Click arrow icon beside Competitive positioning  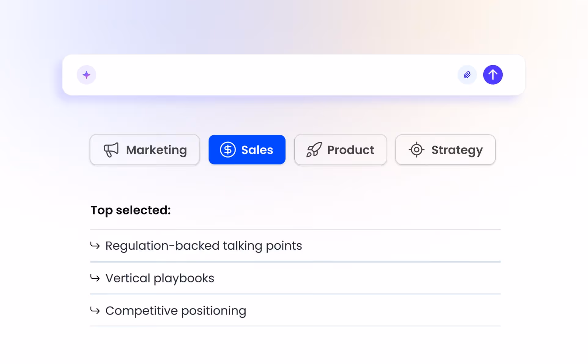click(95, 311)
